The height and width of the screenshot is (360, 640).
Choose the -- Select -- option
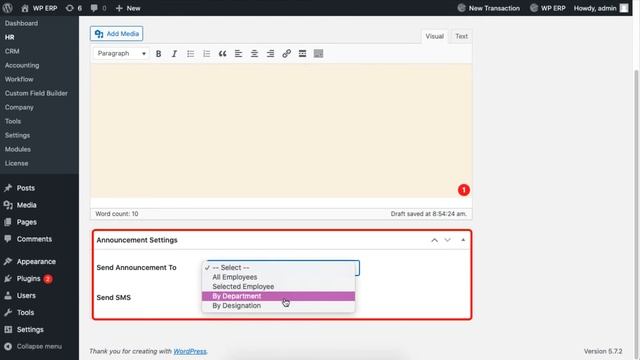(278, 267)
